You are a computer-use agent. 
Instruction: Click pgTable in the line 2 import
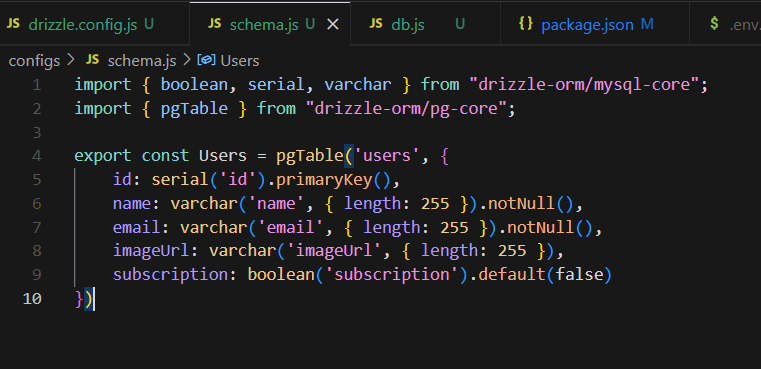[194, 109]
